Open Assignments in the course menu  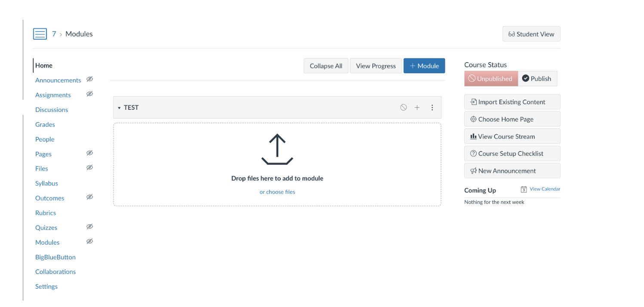coord(53,95)
